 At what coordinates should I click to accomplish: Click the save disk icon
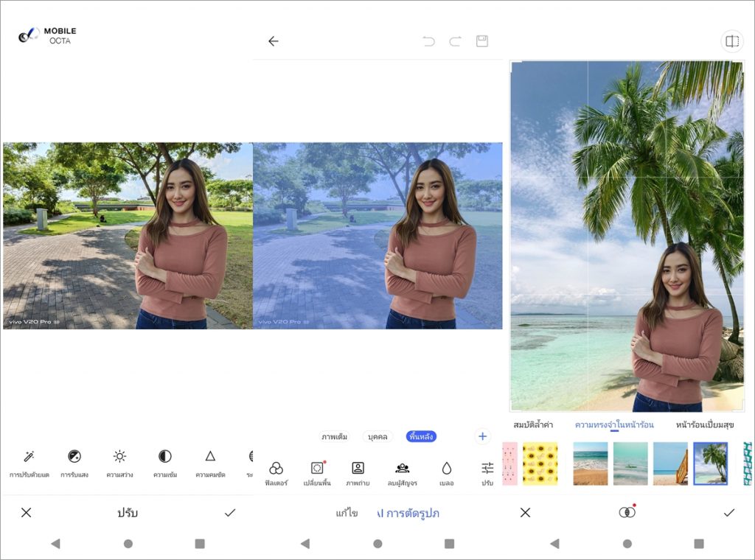coord(482,41)
